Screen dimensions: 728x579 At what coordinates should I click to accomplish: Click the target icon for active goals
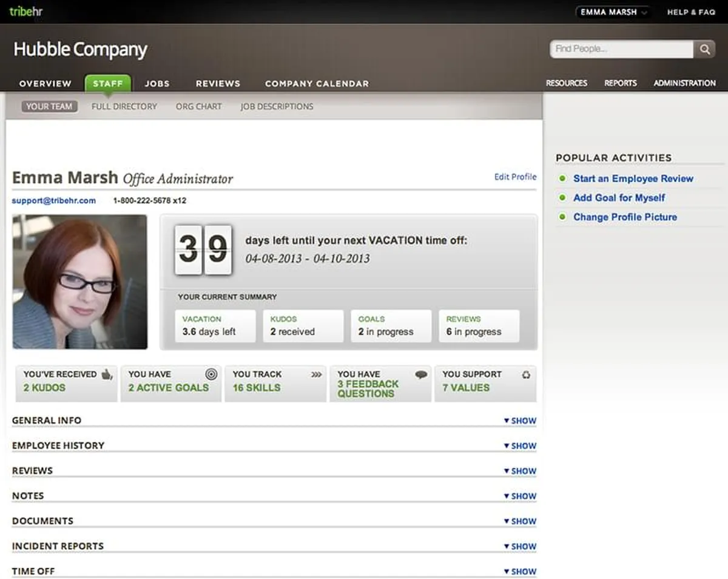pos(211,374)
